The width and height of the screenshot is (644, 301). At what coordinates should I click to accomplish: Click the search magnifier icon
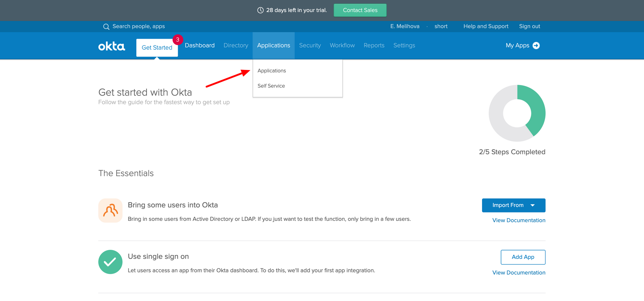tap(106, 27)
